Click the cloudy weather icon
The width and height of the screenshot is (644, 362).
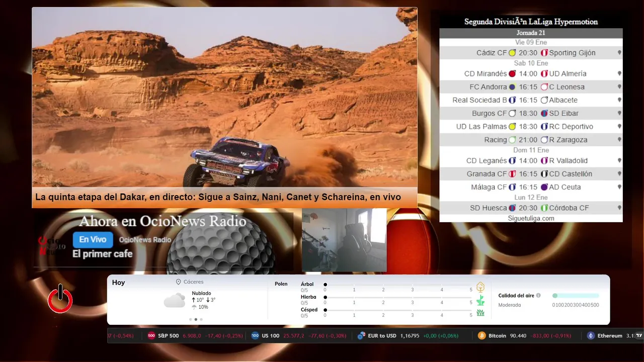174,300
